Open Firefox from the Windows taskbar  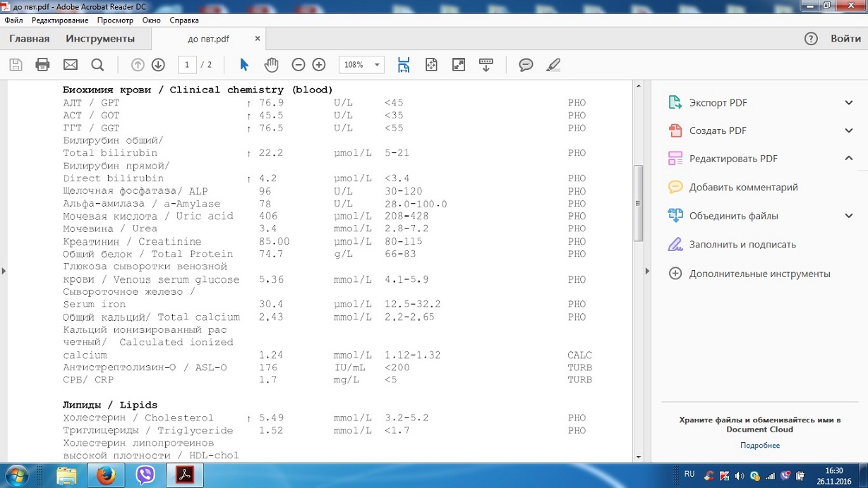[106, 475]
